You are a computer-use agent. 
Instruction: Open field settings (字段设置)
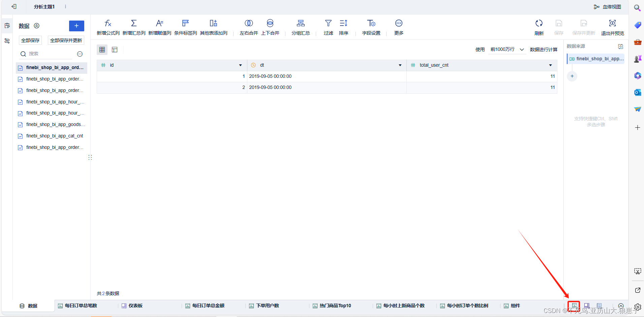click(371, 27)
